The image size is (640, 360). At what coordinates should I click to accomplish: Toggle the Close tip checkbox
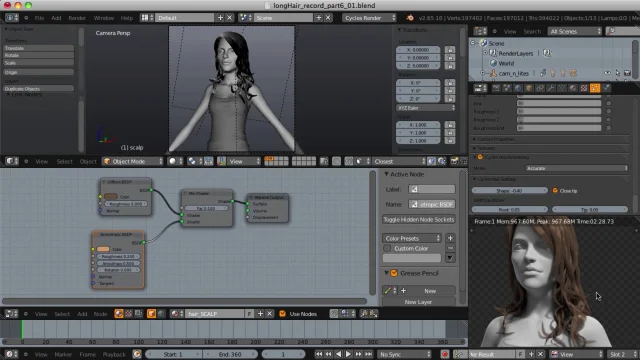point(555,191)
